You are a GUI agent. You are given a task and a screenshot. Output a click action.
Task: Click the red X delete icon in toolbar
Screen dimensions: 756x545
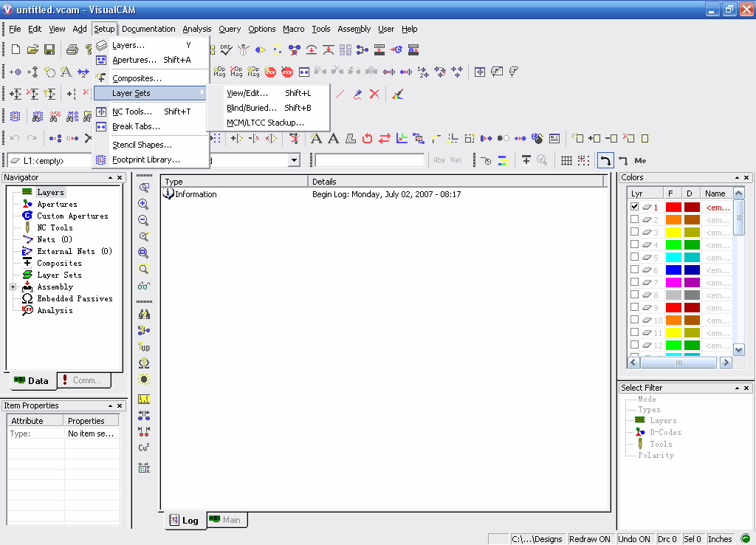tap(374, 94)
